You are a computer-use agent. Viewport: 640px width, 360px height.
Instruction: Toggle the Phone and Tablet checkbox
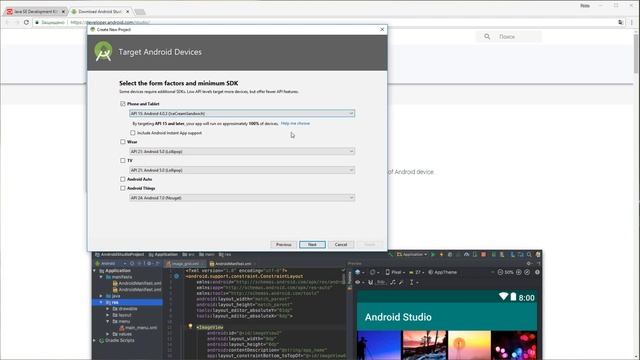coord(123,104)
